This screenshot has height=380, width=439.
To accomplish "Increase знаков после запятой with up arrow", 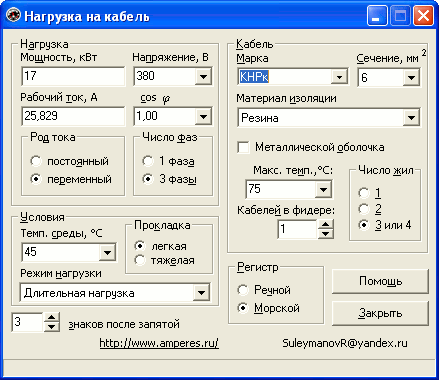I will (x=51, y=317).
